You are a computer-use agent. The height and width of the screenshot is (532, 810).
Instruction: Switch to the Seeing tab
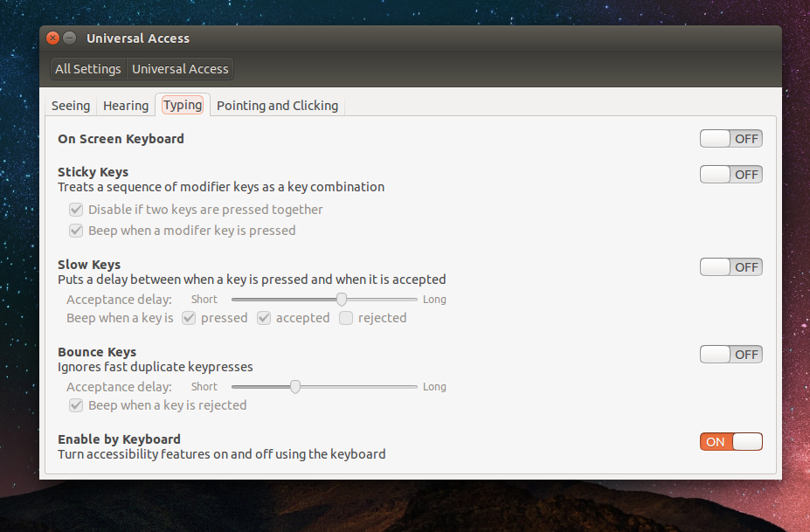71,106
